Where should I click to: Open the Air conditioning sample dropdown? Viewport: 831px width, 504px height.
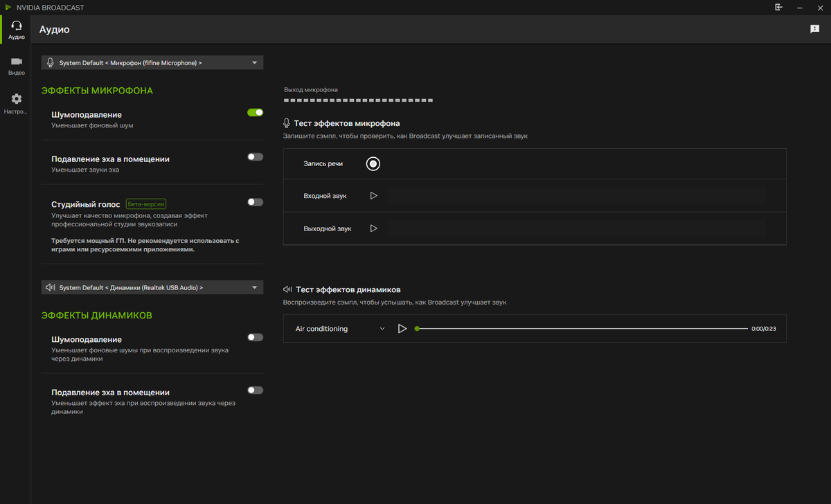[339, 329]
